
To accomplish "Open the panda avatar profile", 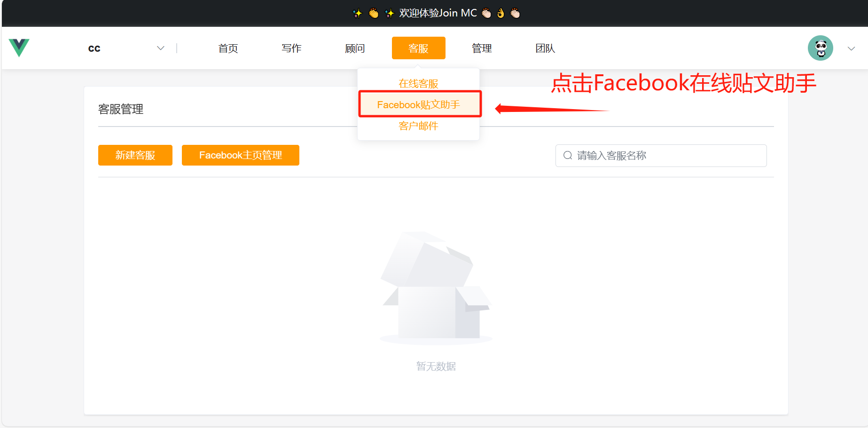I will click(820, 48).
